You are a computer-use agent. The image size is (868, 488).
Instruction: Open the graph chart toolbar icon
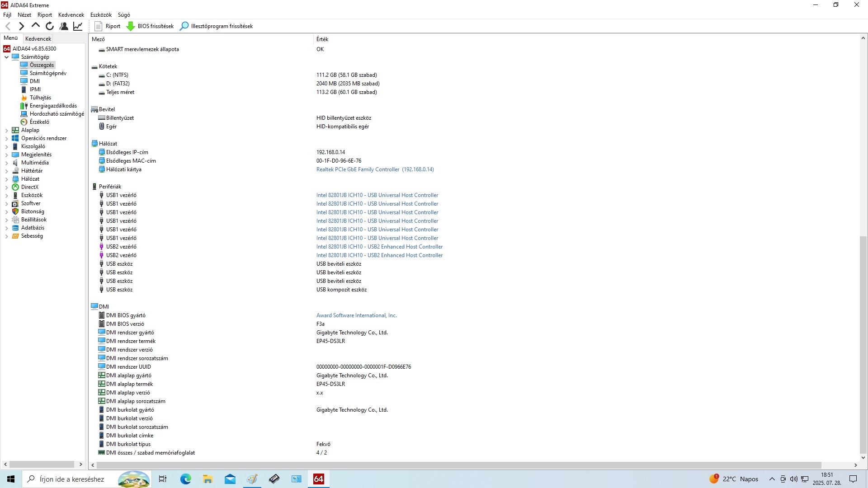coord(78,26)
